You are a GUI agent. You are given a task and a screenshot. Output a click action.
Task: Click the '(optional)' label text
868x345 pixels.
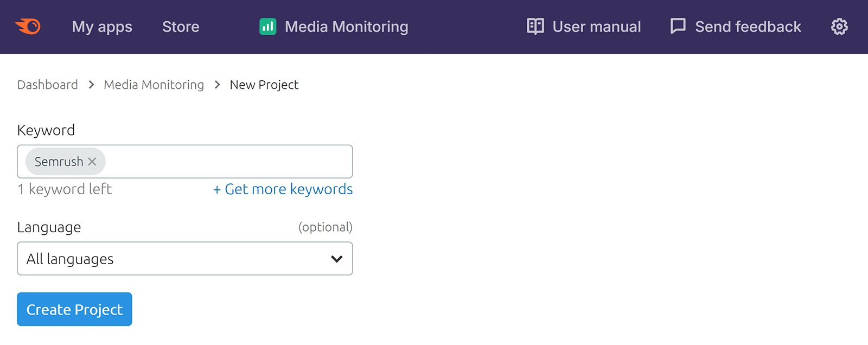[325, 227]
